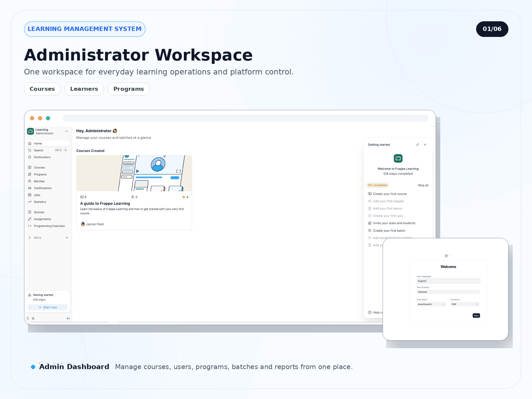Click the plus icon beside More
The height and width of the screenshot is (399, 532).
point(67,238)
